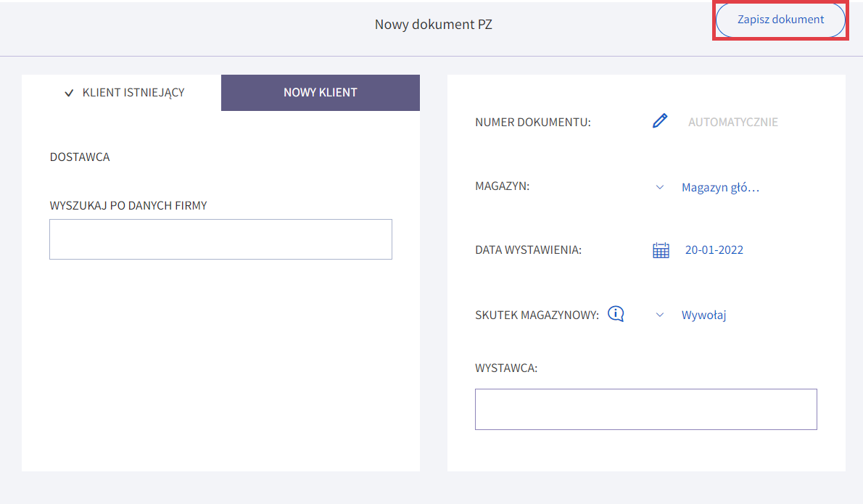Click the pencil icon to edit document number
This screenshot has height=504, width=863.
[660, 121]
